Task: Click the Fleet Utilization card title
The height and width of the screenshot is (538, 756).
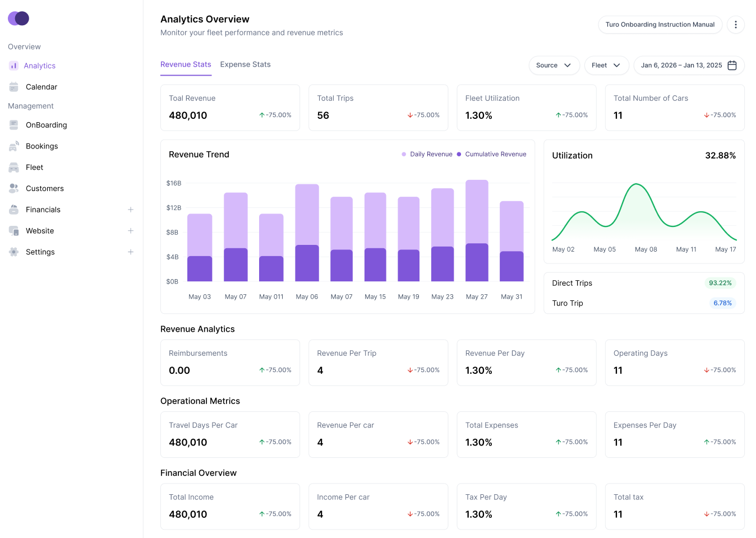Action: click(x=492, y=98)
